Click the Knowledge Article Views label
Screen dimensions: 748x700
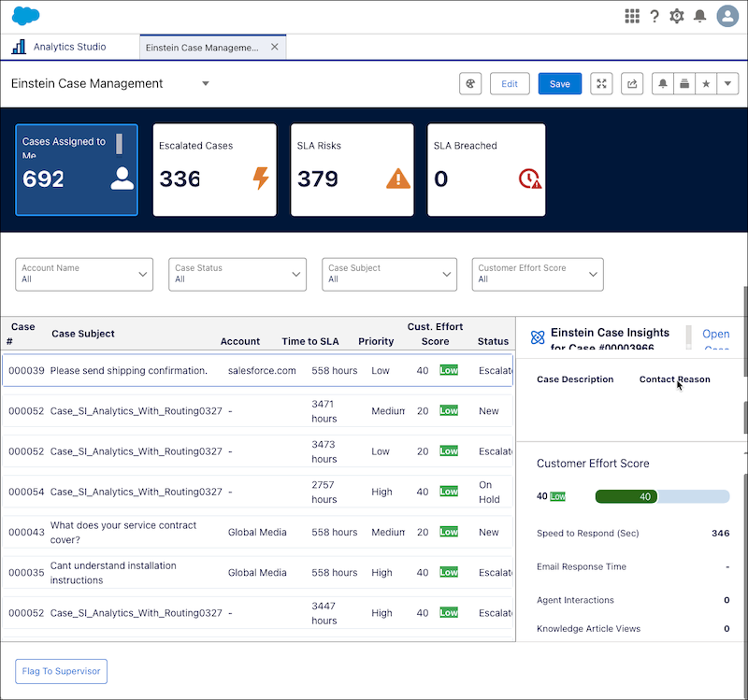tap(588, 628)
